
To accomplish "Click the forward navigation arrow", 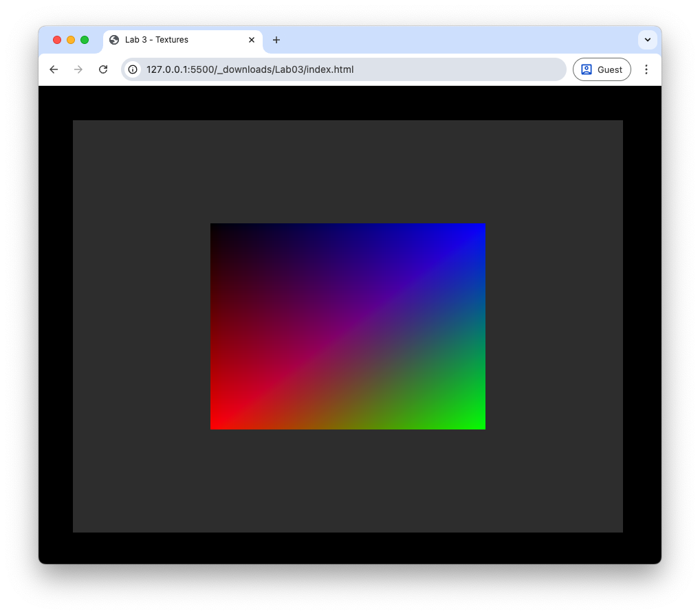I will (x=78, y=69).
